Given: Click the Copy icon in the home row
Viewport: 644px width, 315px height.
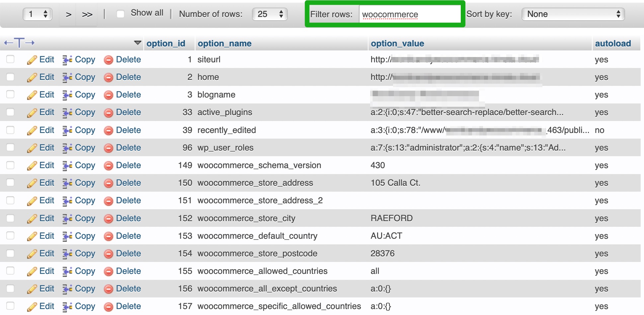Looking at the screenshot, I should point(67,77).
